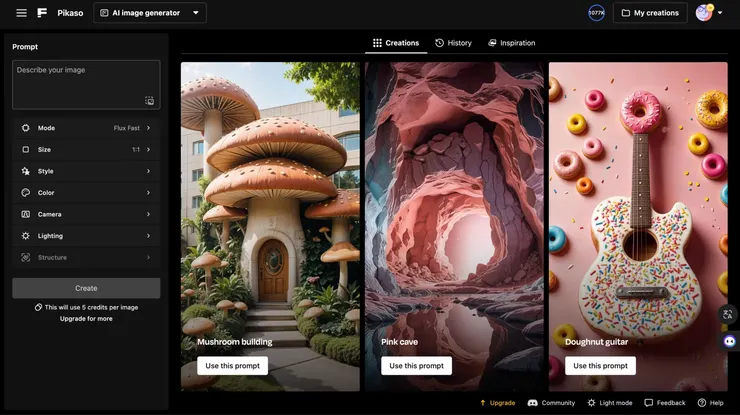Click the credits counter badge
The width and height of the screenshot is (740, 415).
(596, 13)
